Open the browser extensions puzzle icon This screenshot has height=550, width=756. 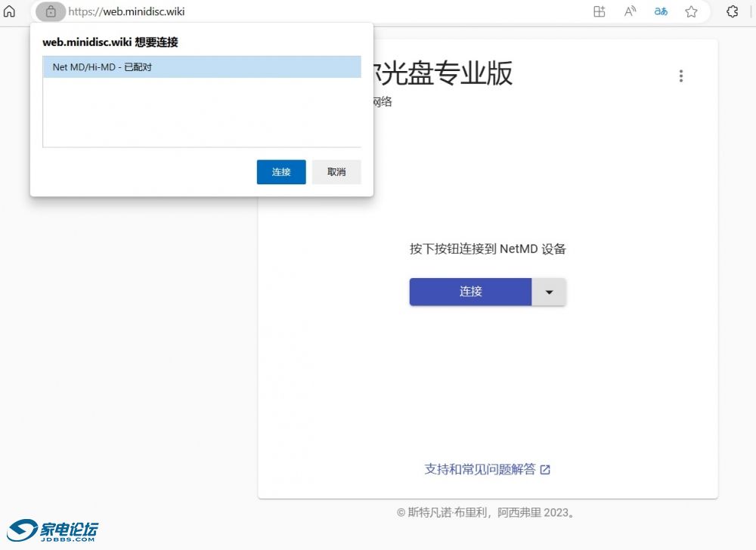pyautogui.click(x=732, y=11)
